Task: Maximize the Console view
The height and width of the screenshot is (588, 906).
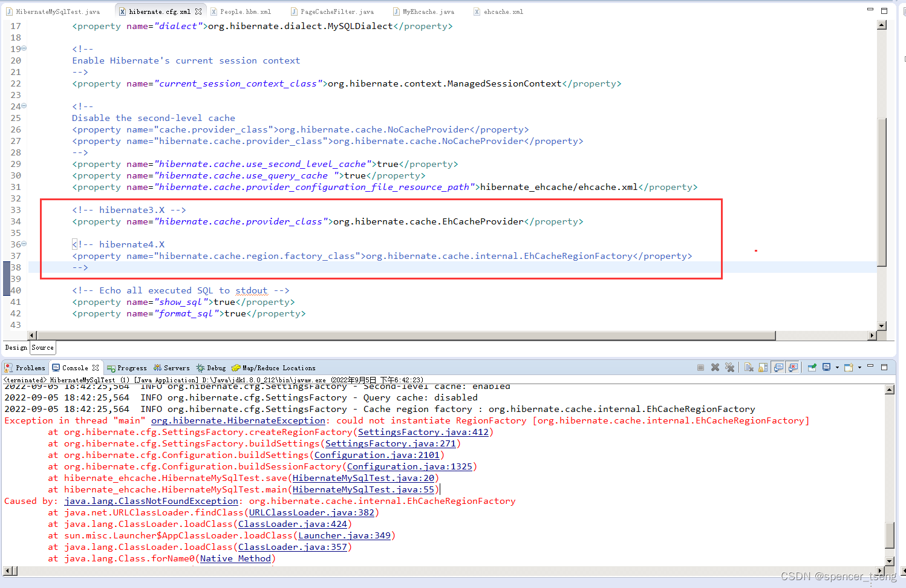Action: (x=884, y=367)
